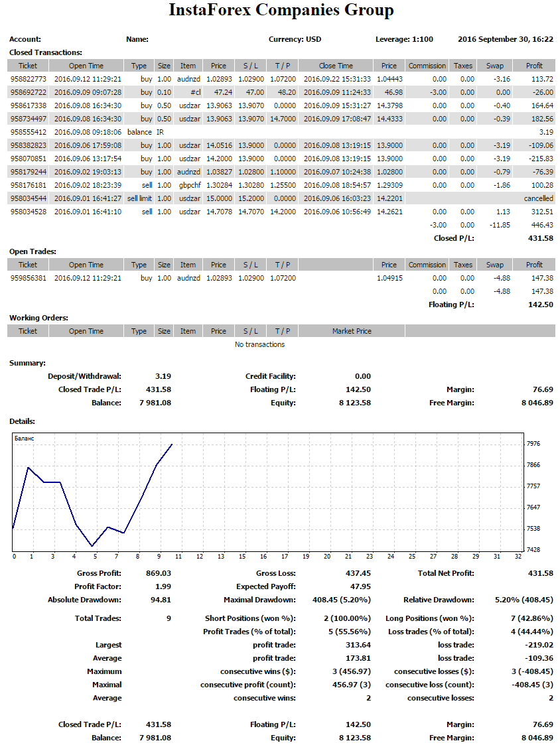Click the Deposit/Withdrawal value 3.19
Image resolution: width=560 pixels, height=749 pixels.
click(163, 376)
